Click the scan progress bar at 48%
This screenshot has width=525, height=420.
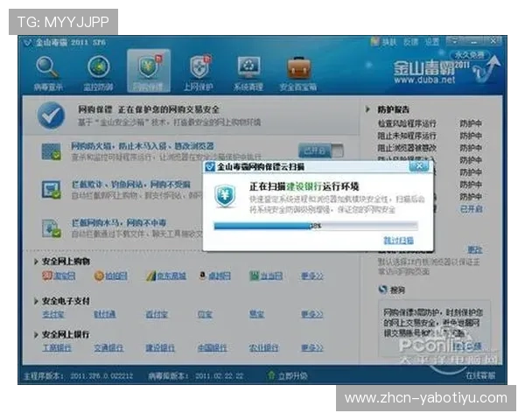coord(316,226)
